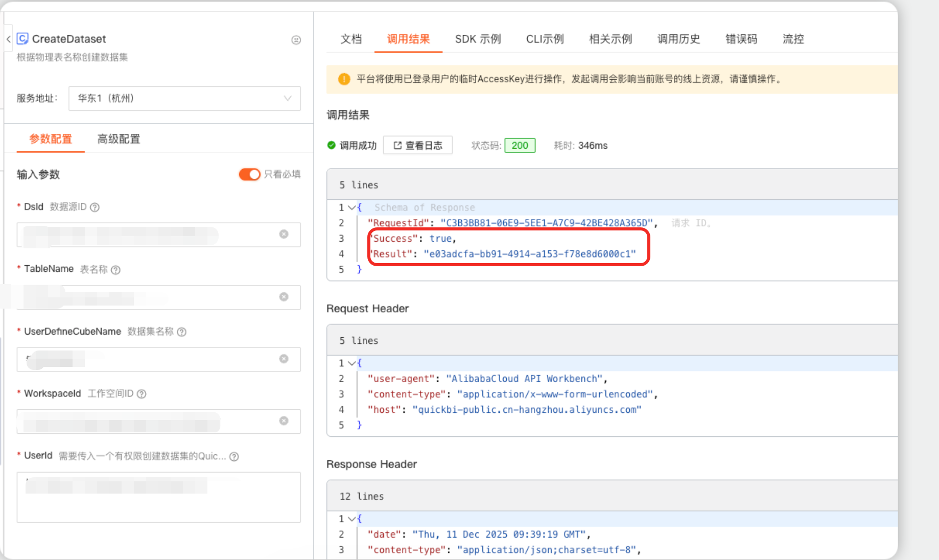Image resolution: width=939 pixels, height=560 pixels.
Task: Collapse the Request Header JSON block
Action: pyautogui.click(x=351, y=363)
